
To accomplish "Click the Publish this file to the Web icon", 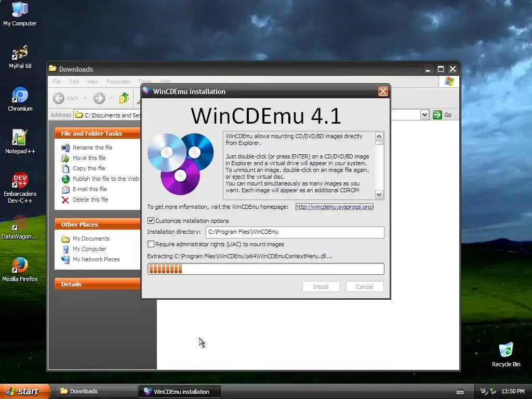I will [65, 179].
